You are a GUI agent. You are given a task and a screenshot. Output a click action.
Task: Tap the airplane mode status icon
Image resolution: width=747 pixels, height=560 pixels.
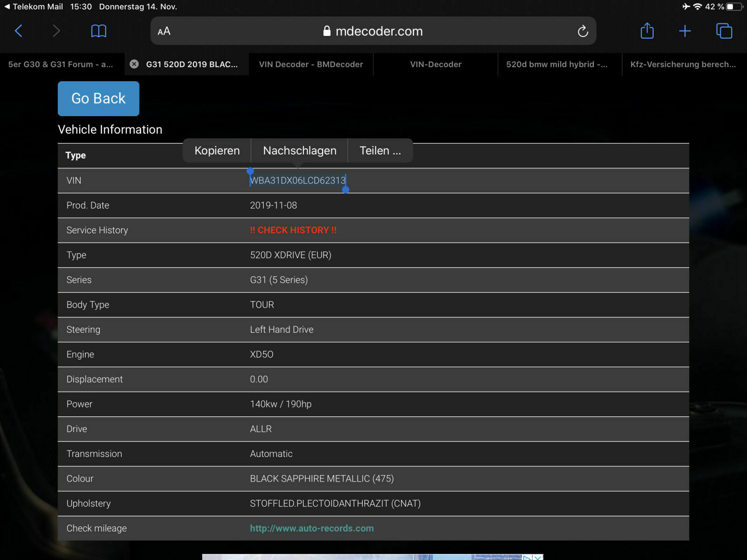click(x=686, y=7)
